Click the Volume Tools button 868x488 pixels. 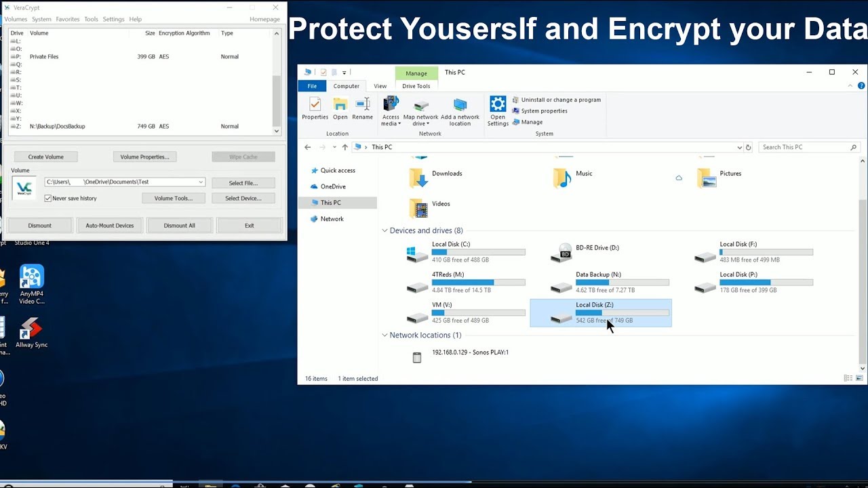coord(174,198)
